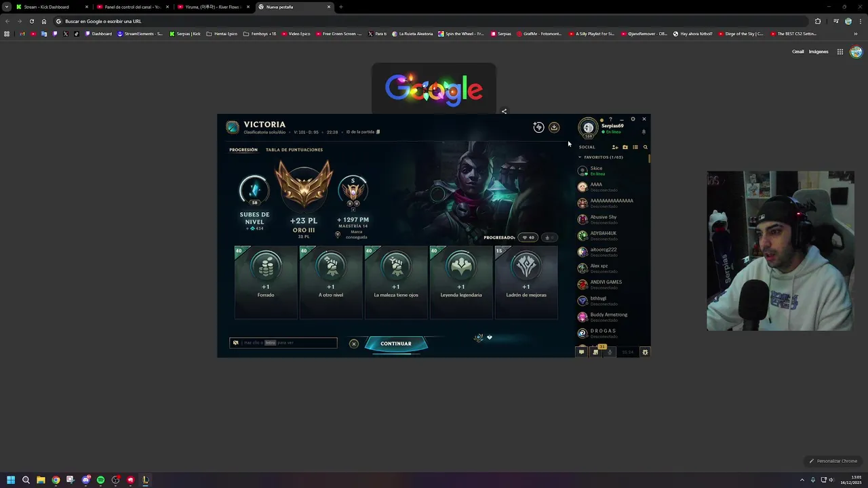
Task: Download the match replay
Action: click(x=554, y=127)
